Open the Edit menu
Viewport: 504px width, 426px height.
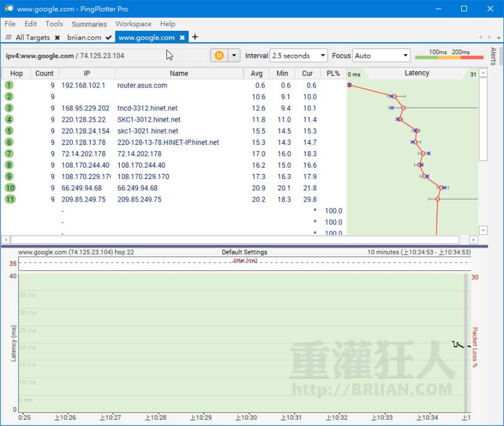30,24
